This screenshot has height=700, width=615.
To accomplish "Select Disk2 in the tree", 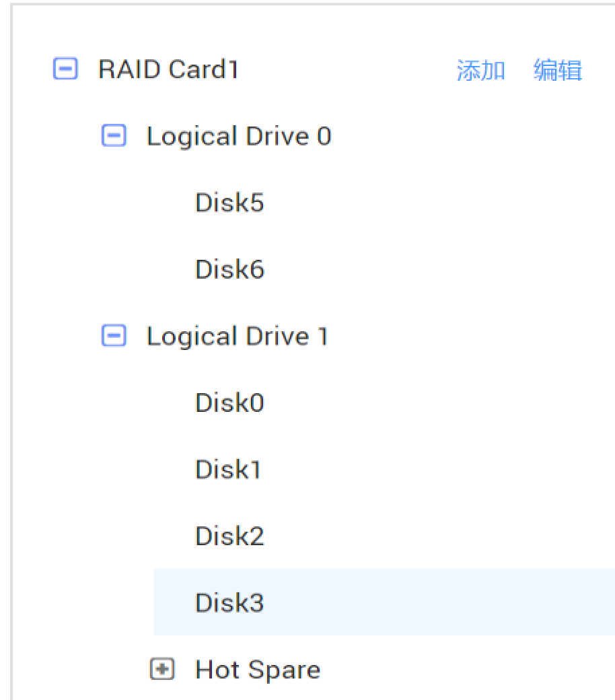I will click(x=229, y=536).
